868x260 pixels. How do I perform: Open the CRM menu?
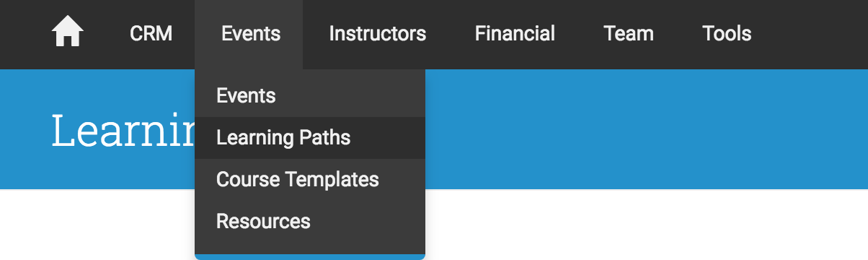pos(151,34)
